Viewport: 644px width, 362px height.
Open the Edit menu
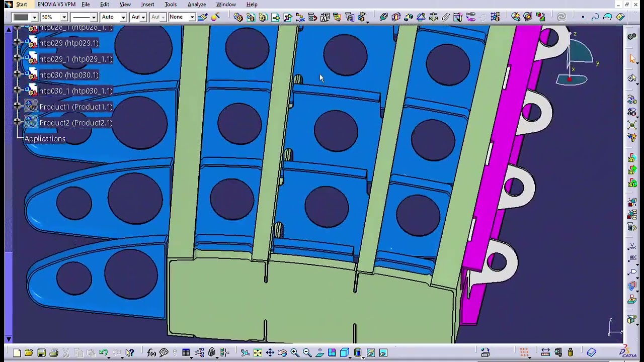click(105, 5)
